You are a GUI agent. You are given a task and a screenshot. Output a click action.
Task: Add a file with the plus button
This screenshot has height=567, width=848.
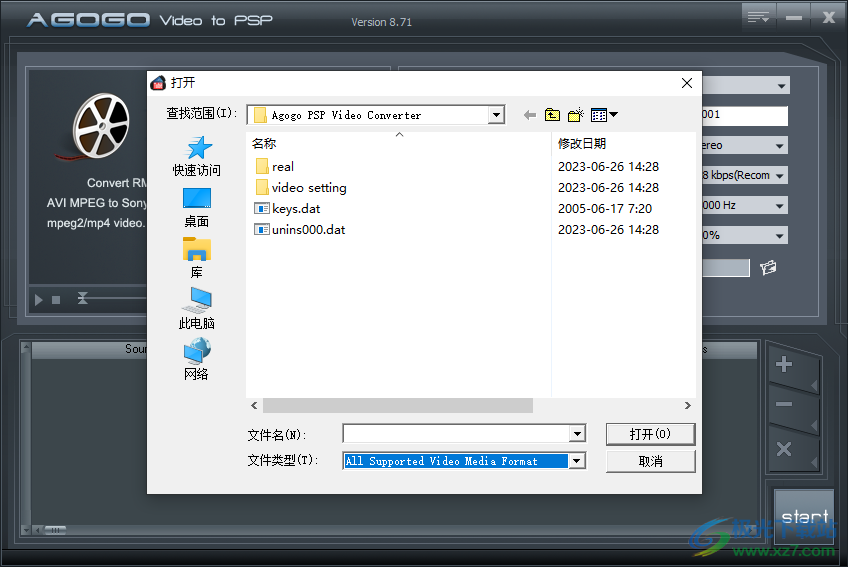(x=784, y=364)
